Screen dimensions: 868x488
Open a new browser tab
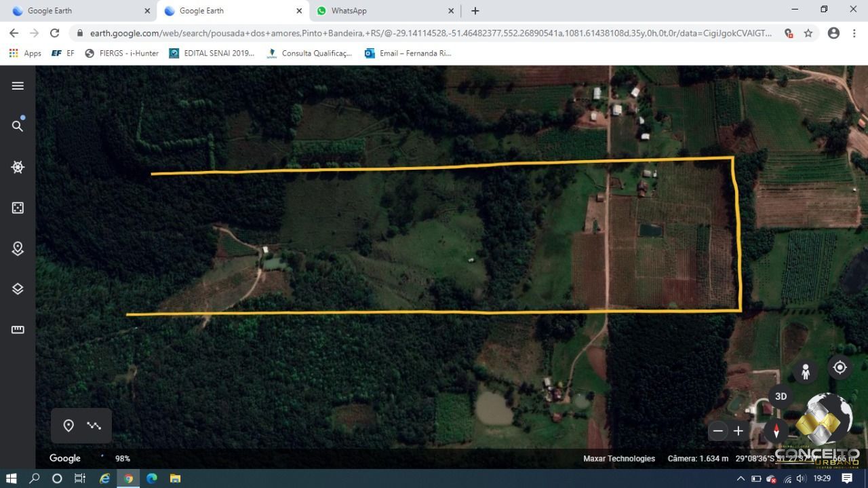click(x=475, y=11)
